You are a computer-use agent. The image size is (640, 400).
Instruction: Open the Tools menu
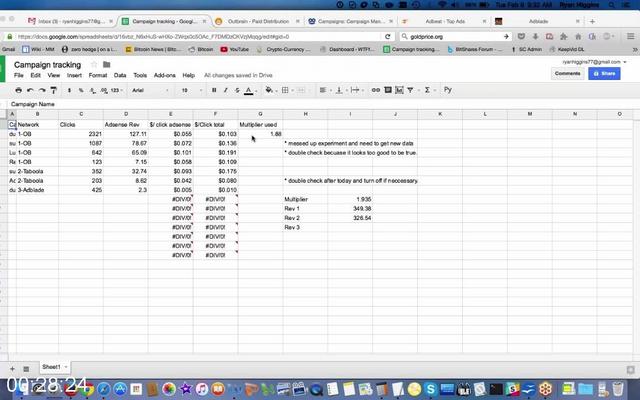(140, 76)
